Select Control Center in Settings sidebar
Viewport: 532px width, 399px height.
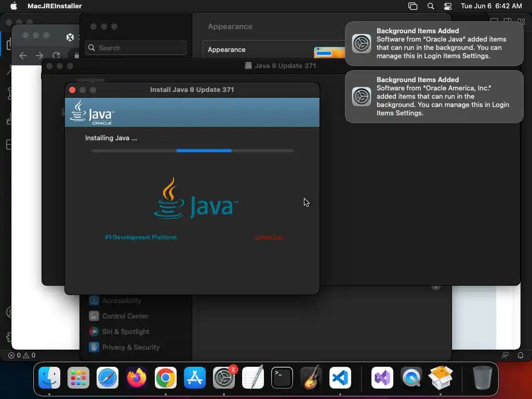[x=118, y=316]
